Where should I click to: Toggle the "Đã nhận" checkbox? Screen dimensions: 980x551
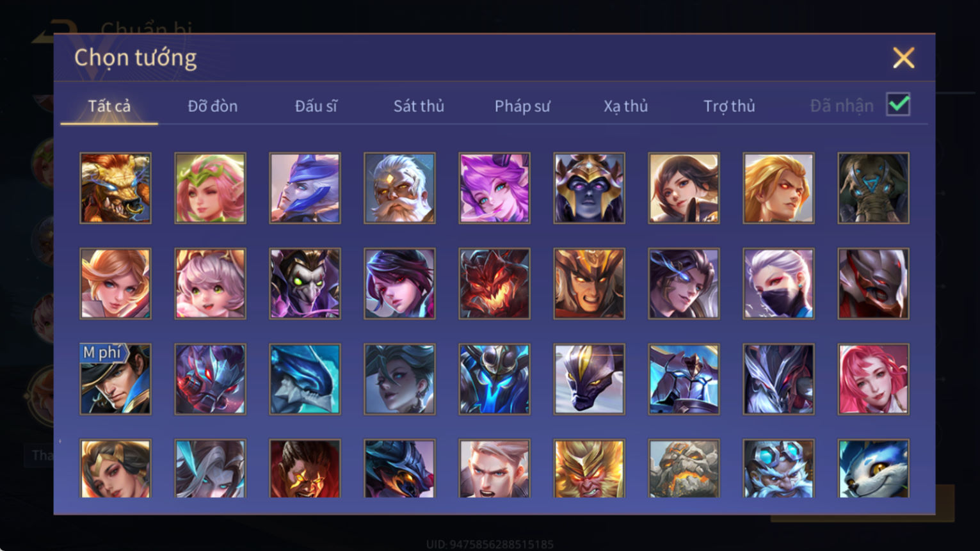coord(898,104)
